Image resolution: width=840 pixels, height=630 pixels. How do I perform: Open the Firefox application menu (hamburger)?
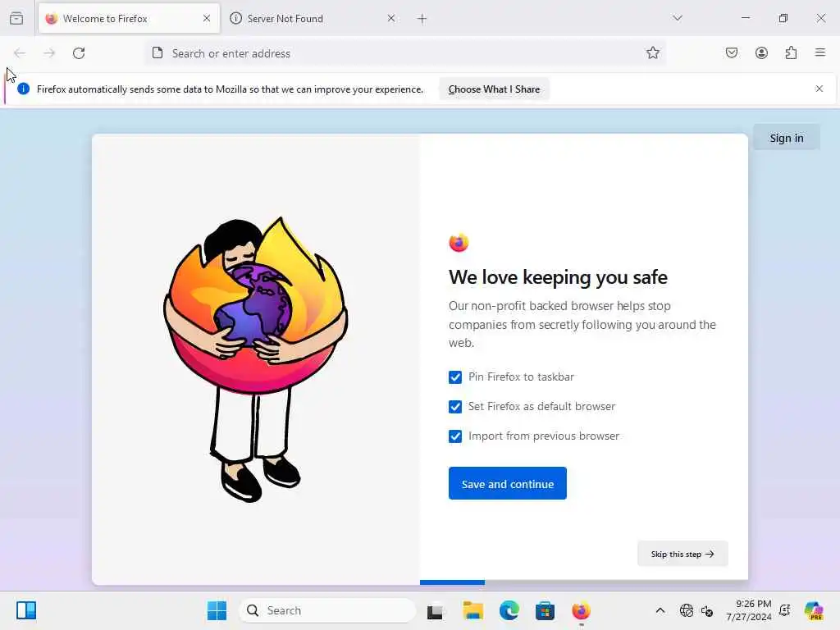click(820, 52)
